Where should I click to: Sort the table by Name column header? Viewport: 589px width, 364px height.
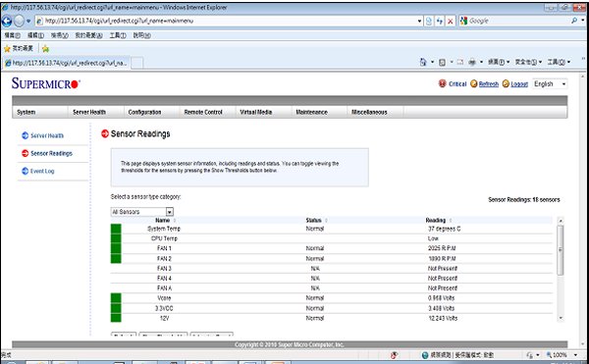(163, 221)
